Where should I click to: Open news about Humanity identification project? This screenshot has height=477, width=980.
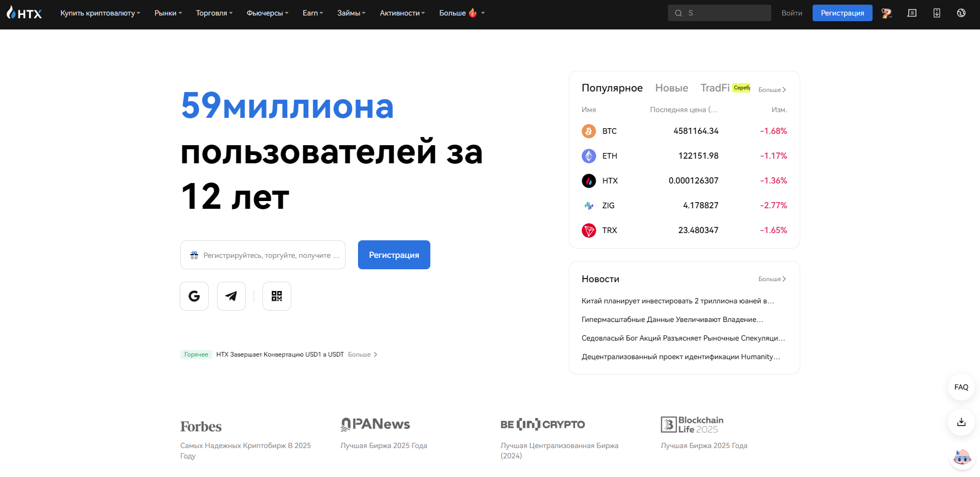click(681, 357)
